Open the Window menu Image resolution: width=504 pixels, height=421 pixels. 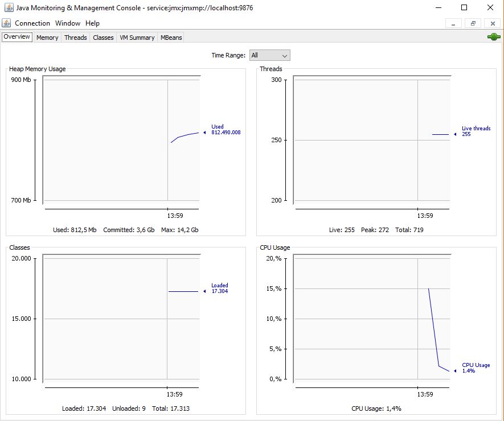(x=68, y=23)
